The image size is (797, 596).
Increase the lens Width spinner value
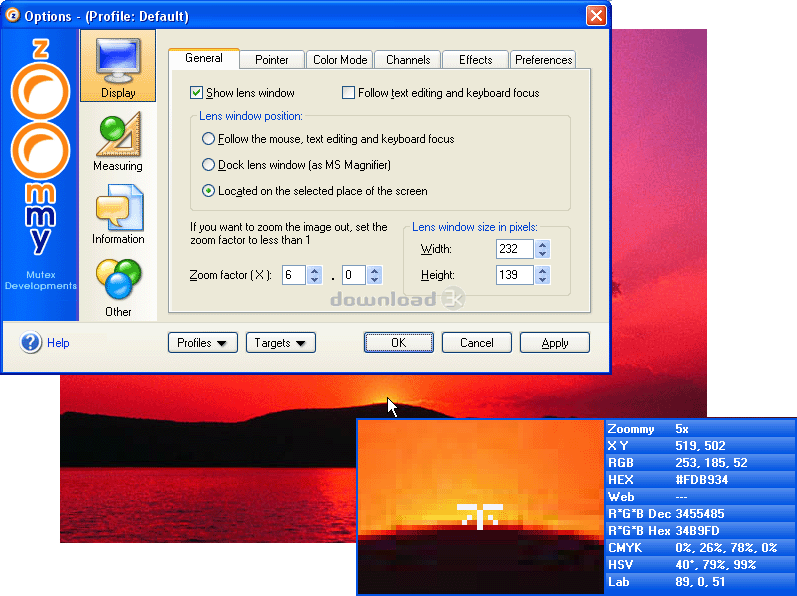pos(543,244)
